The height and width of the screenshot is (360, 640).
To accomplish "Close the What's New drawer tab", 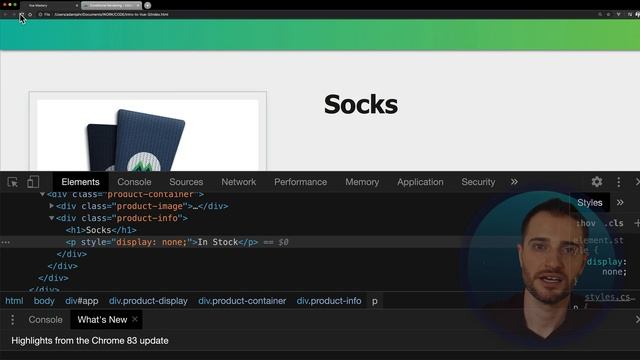I will [135, 319].
